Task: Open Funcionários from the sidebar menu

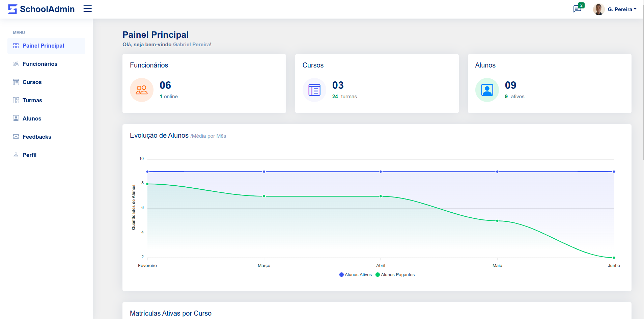Action: tap(40, 64)
